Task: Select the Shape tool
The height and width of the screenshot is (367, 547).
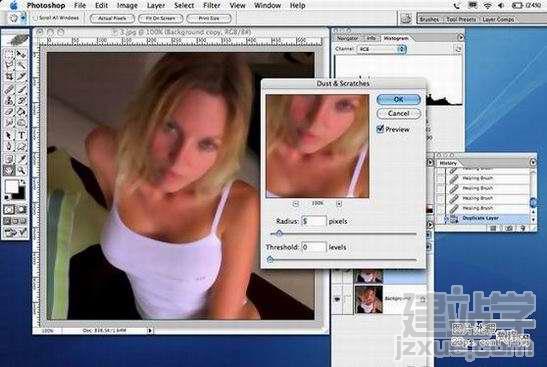Action: tap(22, 147)
